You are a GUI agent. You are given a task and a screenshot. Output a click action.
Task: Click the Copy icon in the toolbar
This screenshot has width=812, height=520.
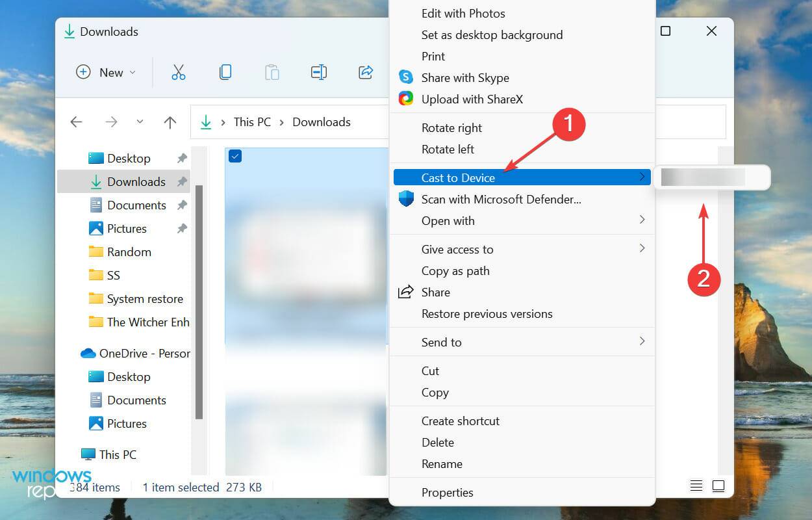click(225, 72)
